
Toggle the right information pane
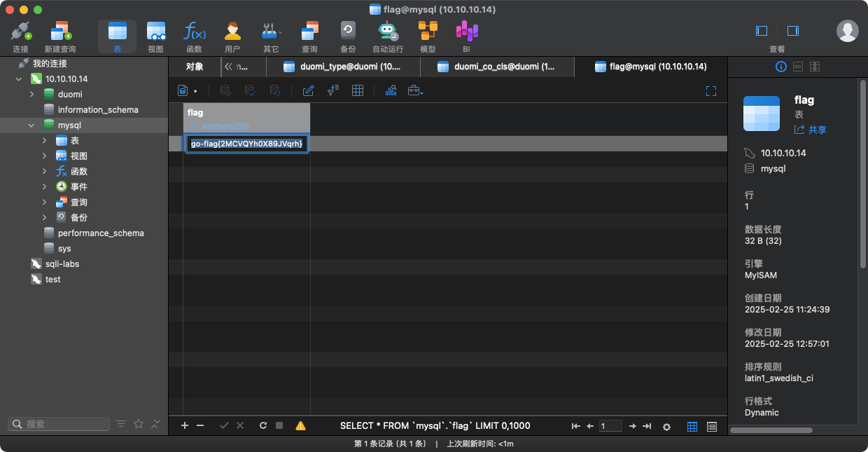[x=793, y=31]
